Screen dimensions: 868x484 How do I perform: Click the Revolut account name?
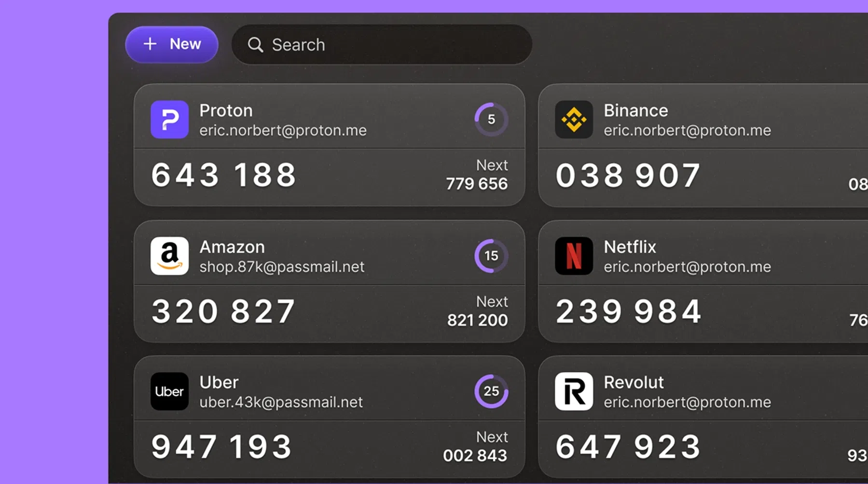[634, 382]
